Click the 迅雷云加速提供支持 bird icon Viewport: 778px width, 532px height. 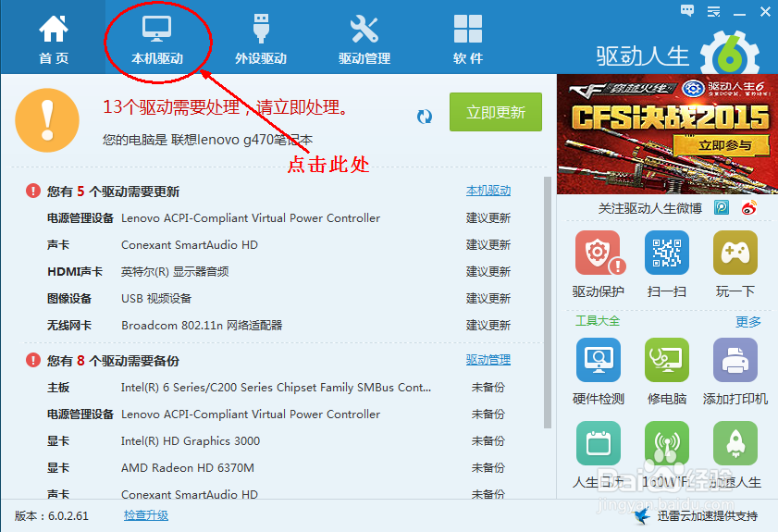click(642, 516)
